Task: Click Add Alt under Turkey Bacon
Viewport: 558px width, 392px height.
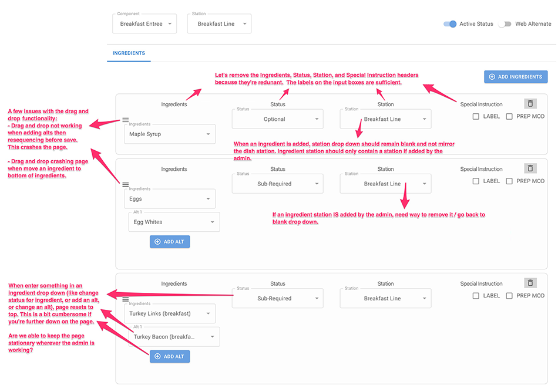Action: click(x=170, y=356)
